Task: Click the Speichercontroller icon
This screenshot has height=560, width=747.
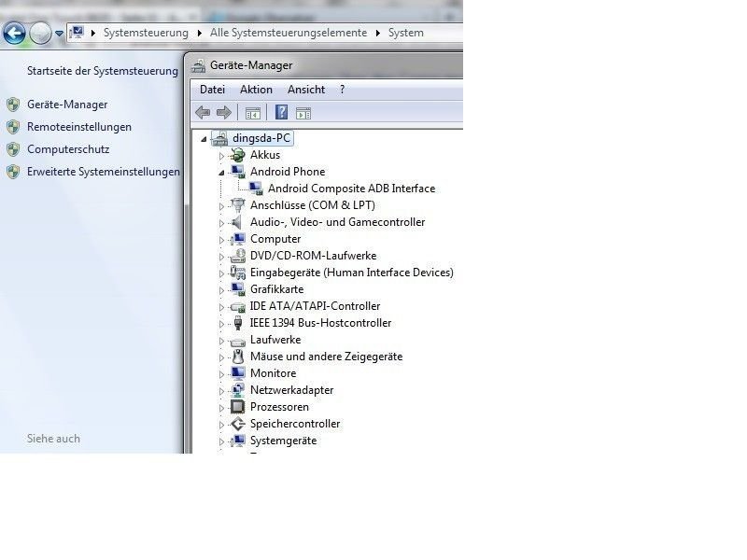Action: pyautogui.click(x=237, y=424)
